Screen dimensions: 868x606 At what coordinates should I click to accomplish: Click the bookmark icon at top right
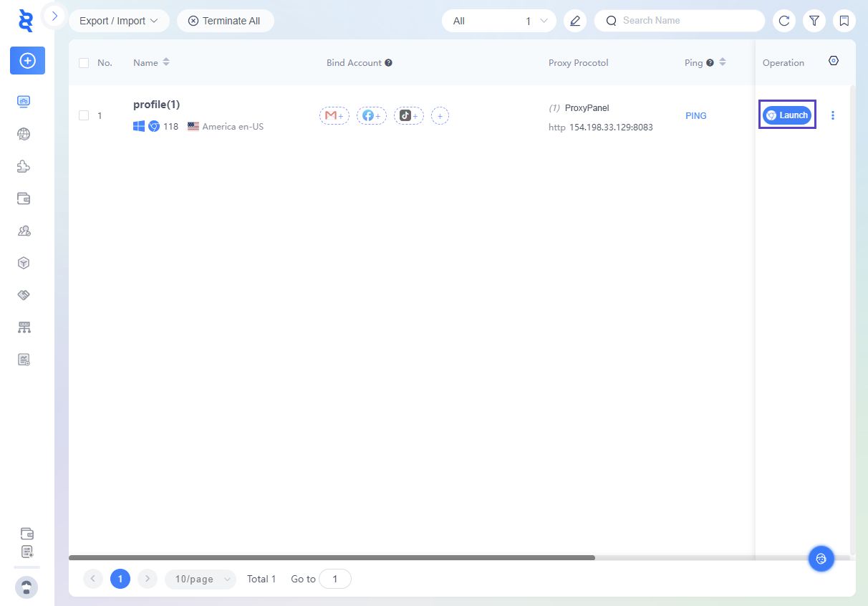point(844,21)
